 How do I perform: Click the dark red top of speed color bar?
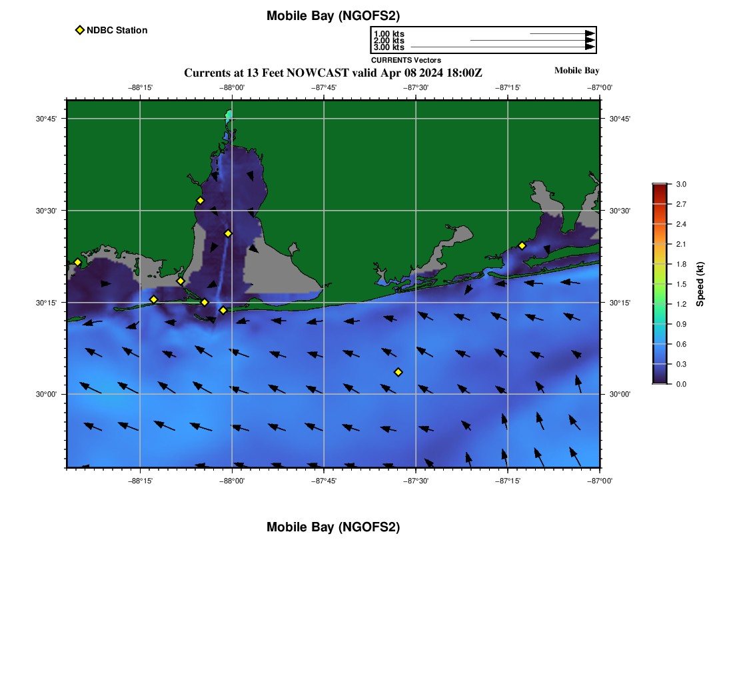(x=659, y=189)
